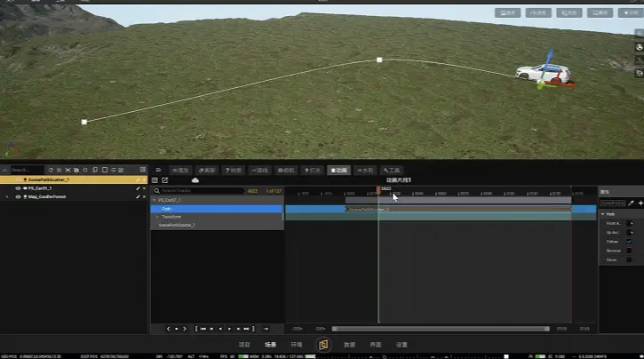Screen dimensions: 644x359
Task: Select the path start point square at lower left
Action: (84, 122)
